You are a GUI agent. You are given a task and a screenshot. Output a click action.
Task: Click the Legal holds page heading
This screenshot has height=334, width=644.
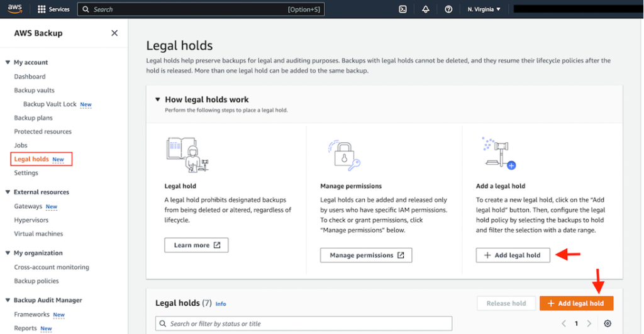click(x=179, y=45)
